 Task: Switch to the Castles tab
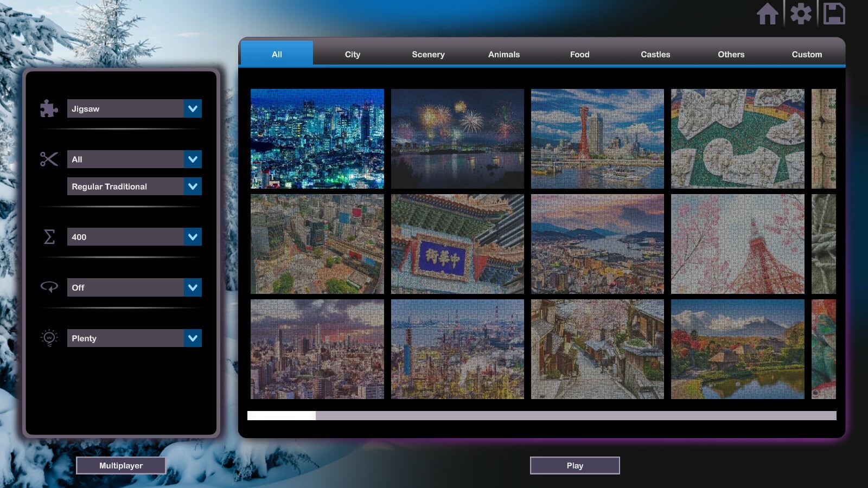tap(655, 54)
